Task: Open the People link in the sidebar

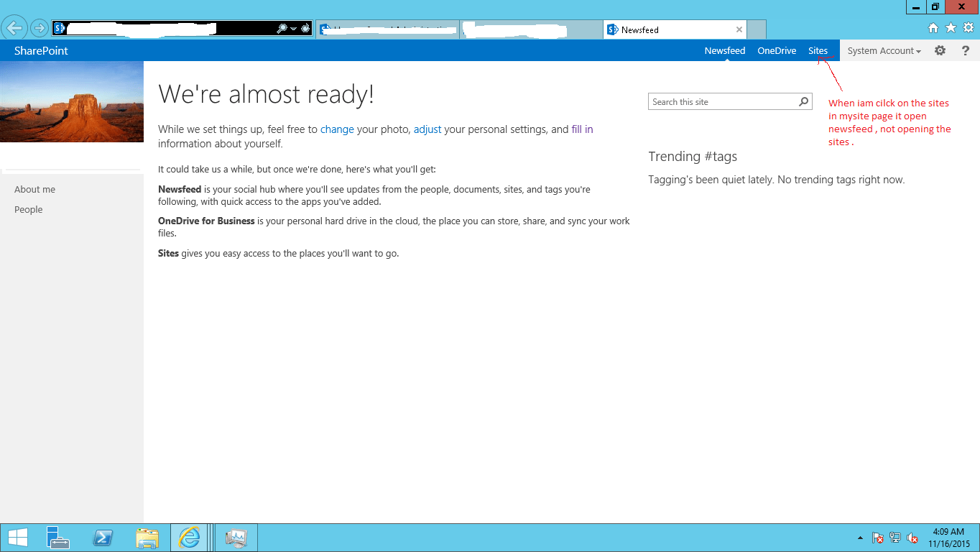Action: [29, 210]
